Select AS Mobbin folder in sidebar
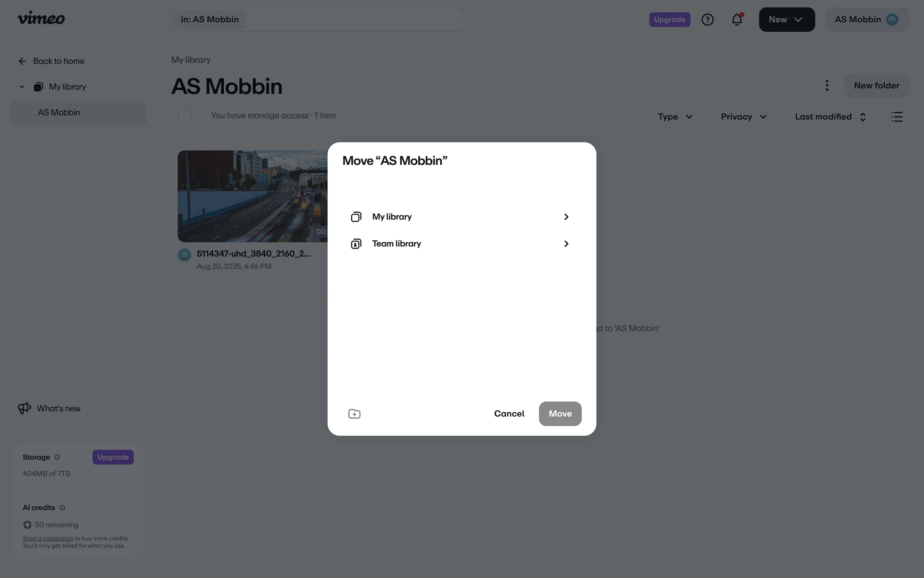 (x=78, y=112)
